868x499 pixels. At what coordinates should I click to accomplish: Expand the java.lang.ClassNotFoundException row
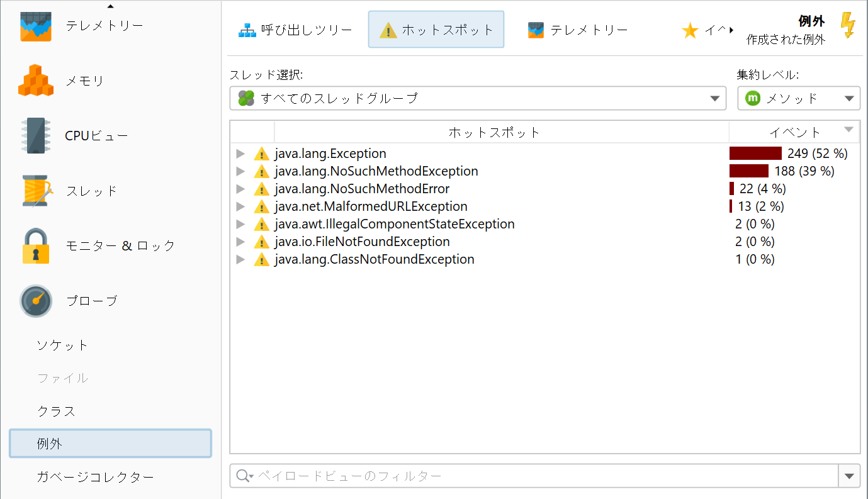tap(240, 259)
